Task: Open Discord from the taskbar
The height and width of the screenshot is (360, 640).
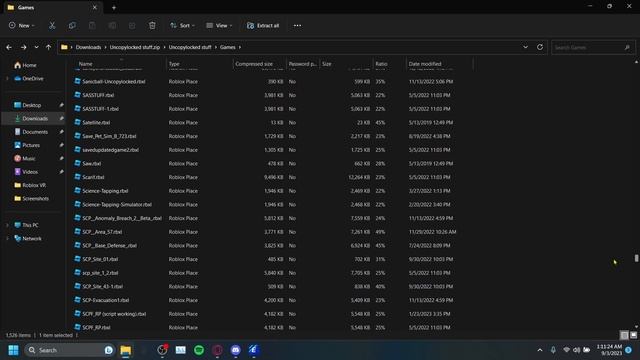Action: tap(236, 350)
